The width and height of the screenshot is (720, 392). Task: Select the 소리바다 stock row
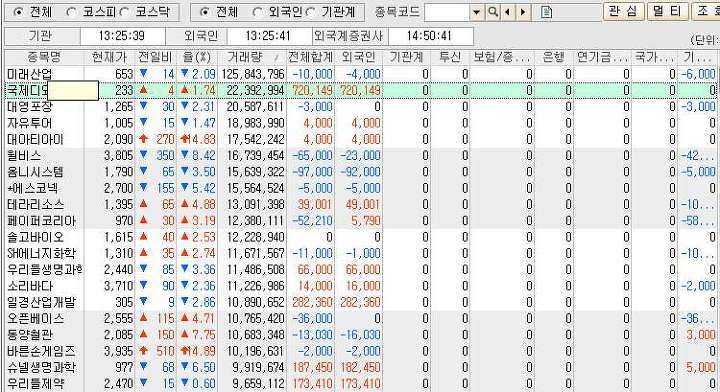pyautogui.click(x=360, y=286)
